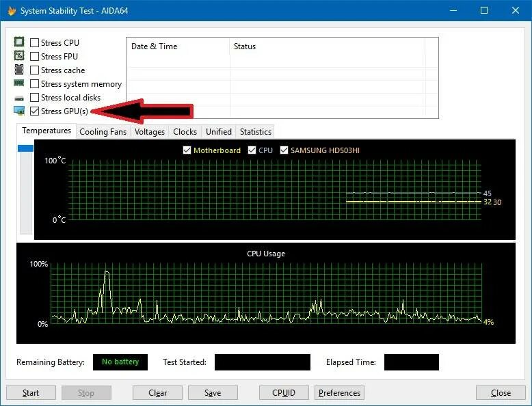Switch to the Cooling Fans tab
Viewport: 532px width, 406px height.
(x=103, y=132)
